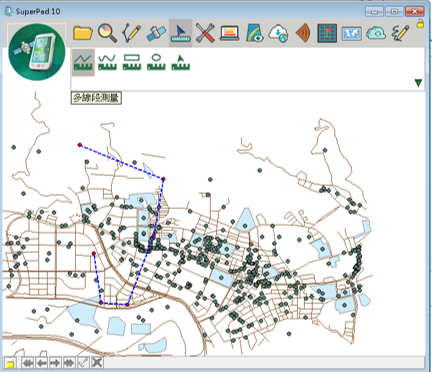Open the wrench and screwdriver settings
432x372 pixels.
(205, 33)
